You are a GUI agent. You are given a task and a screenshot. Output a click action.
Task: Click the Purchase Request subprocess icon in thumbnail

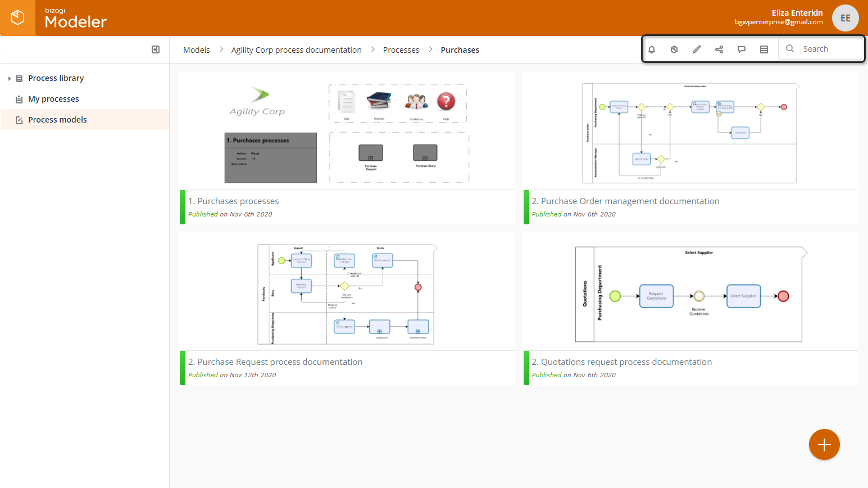point(371,152)
